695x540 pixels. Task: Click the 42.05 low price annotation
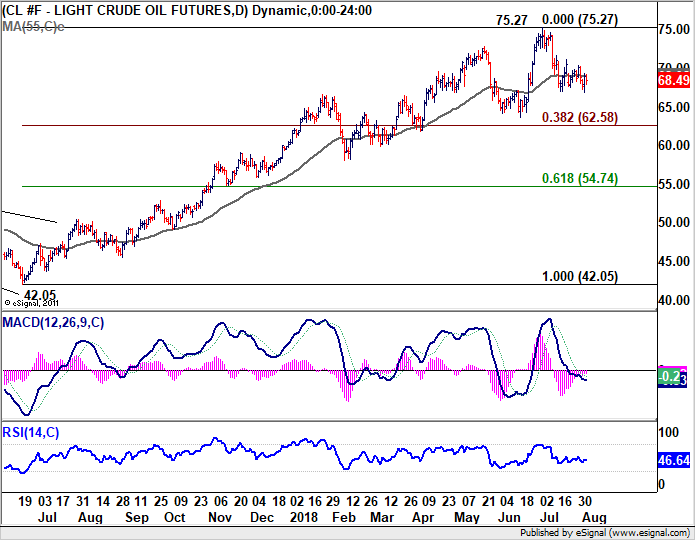pos(40,295)
